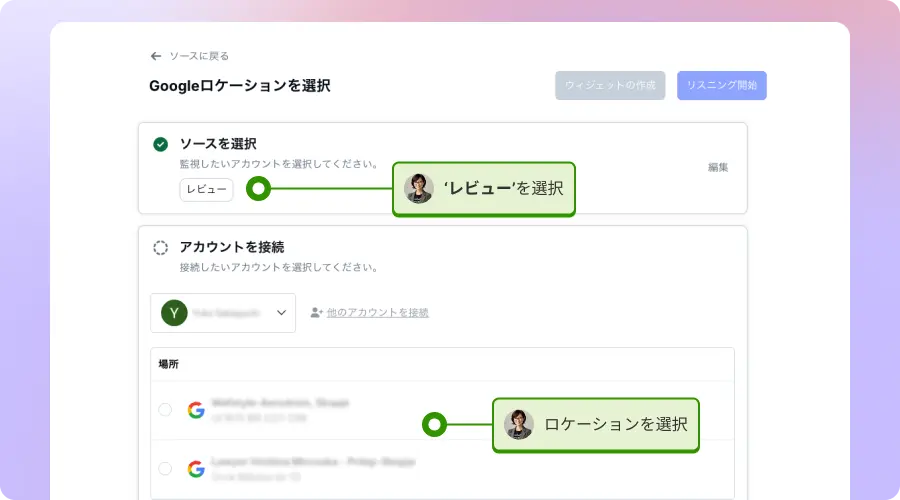This screenshot has height=500, width=900.
Task: Expand the account chevron arrow
Action: (x=281, y=313)
